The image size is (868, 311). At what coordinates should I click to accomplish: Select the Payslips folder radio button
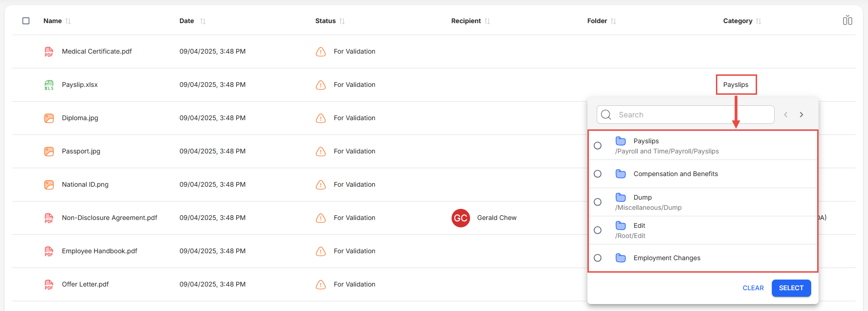pos(598,146)
